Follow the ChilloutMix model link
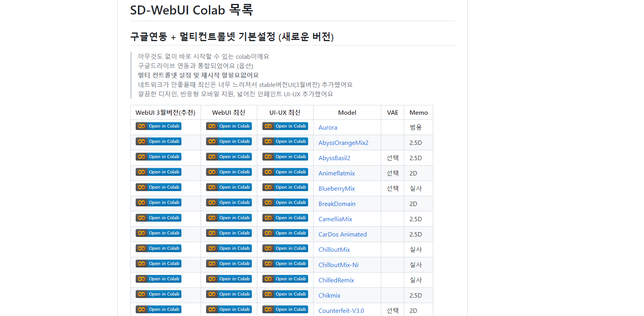 pos(334,249)
